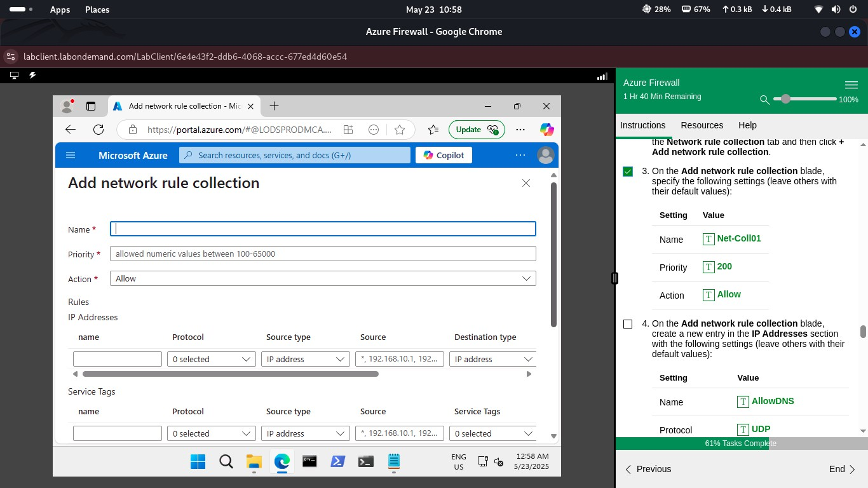Open the Edge browser extensions icon
Viewport: 868px width, 488px height.
coord(348,130)
